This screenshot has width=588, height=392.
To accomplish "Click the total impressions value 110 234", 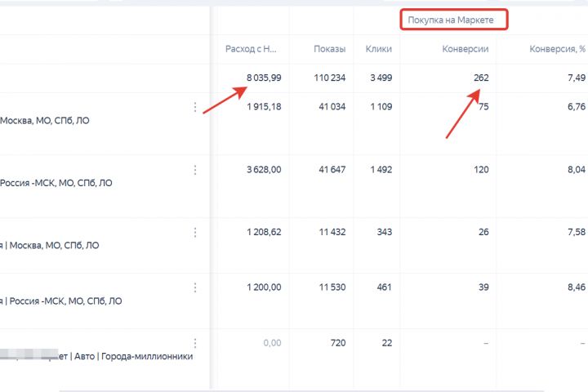I will coord(326,78).
